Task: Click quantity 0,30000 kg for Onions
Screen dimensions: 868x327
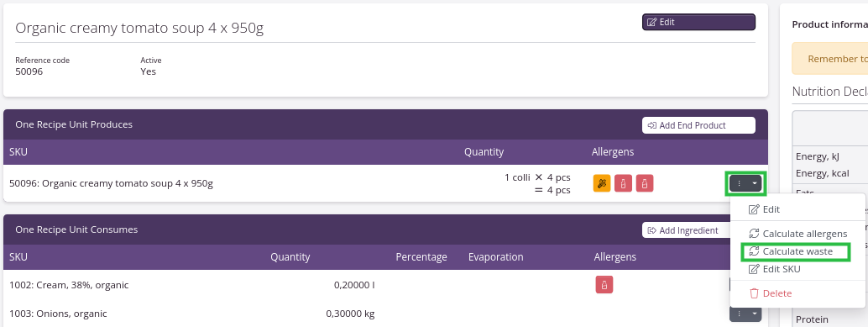Action: [x=350, y=314]
